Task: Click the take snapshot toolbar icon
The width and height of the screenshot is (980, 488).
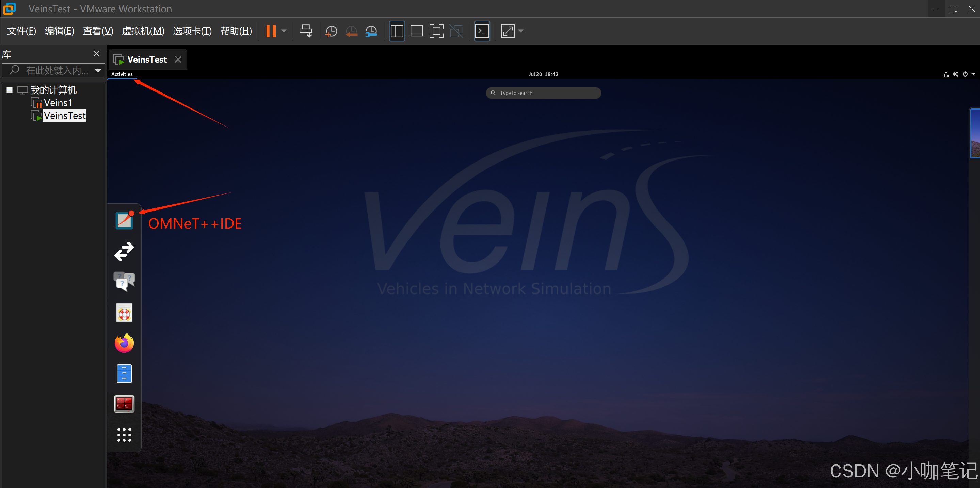Action: click(331, 31)
